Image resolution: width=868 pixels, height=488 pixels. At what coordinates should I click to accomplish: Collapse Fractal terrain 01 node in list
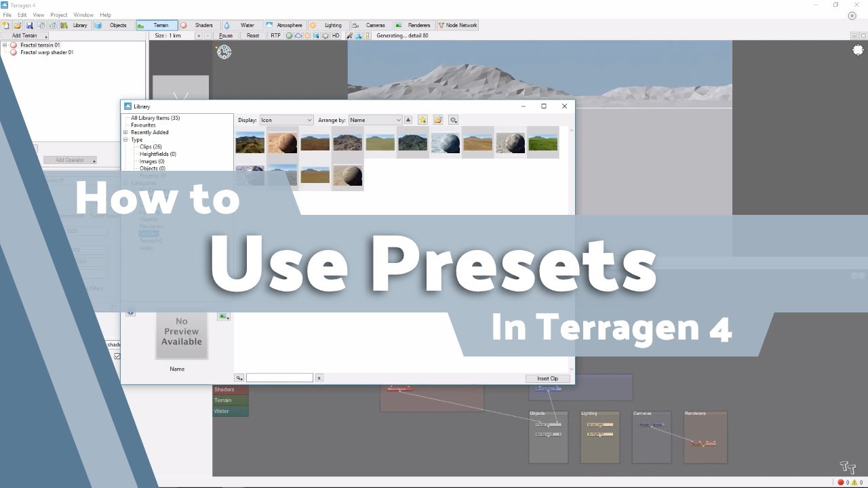click(5, 45)
